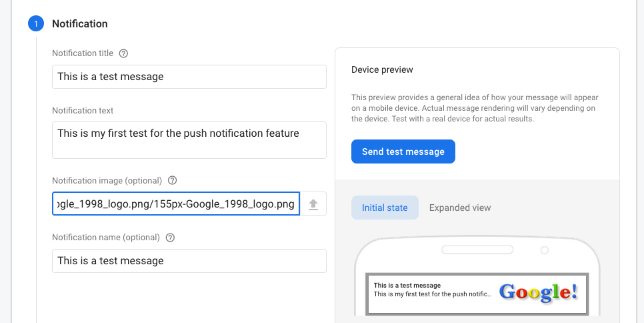
Task: Send test message
Action: [403, 151]
